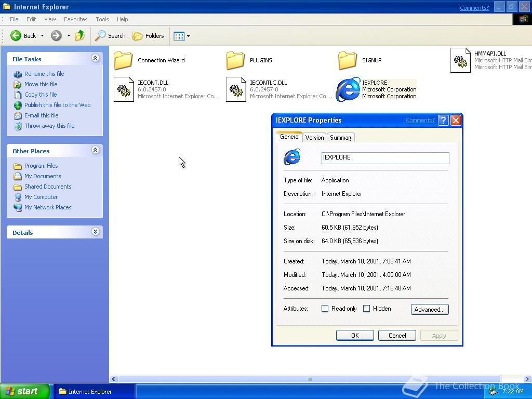Click the "C:\Program Files\Internet Explorer" location text
The width and height of the screenshot is (532, 399).
pyautogui.click(x=363, y=214)
